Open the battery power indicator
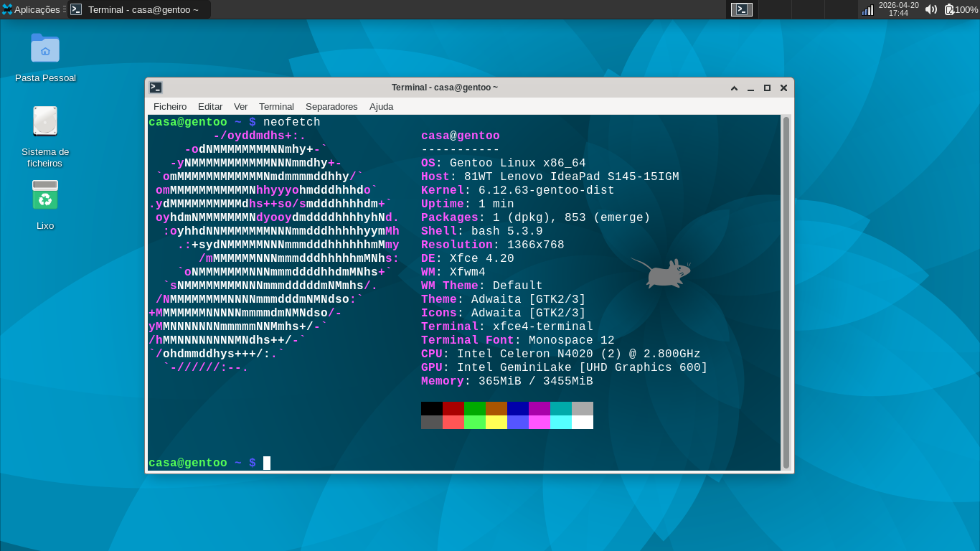The image size is (980, 551). click(x=960, y=9)
